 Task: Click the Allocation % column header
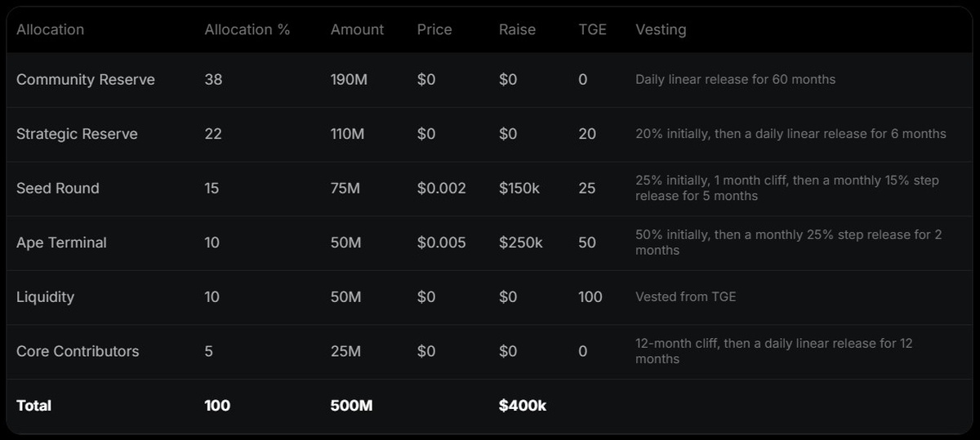[247, 29]
